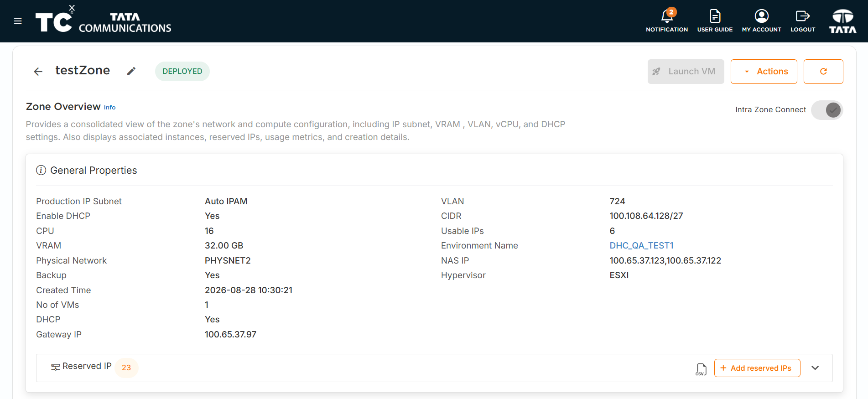This screenshot has width=868, height=399.
Task: Select the CIDR value 100.108.64.128/27
Action: pyautogui.click(x=646, y=216)
